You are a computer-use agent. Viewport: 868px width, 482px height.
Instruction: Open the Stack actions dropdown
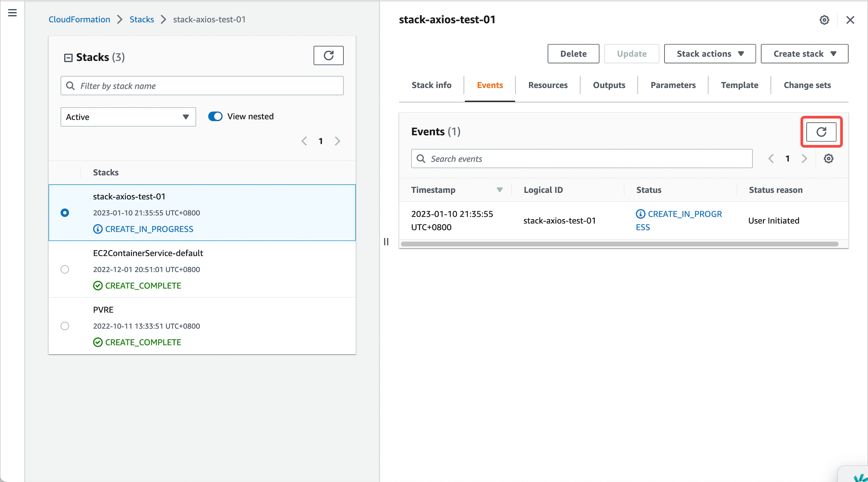click(x=710, y=54)
